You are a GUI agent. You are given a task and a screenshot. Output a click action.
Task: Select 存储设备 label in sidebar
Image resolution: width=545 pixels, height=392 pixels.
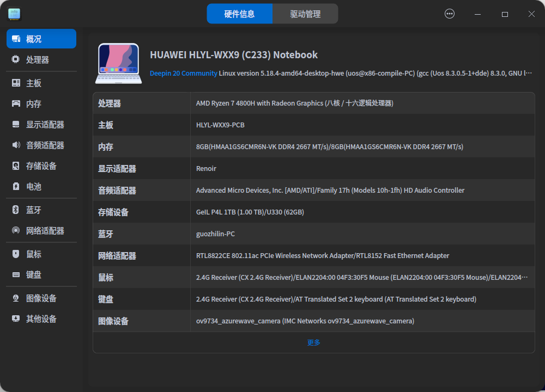click(x=41, y=166)
